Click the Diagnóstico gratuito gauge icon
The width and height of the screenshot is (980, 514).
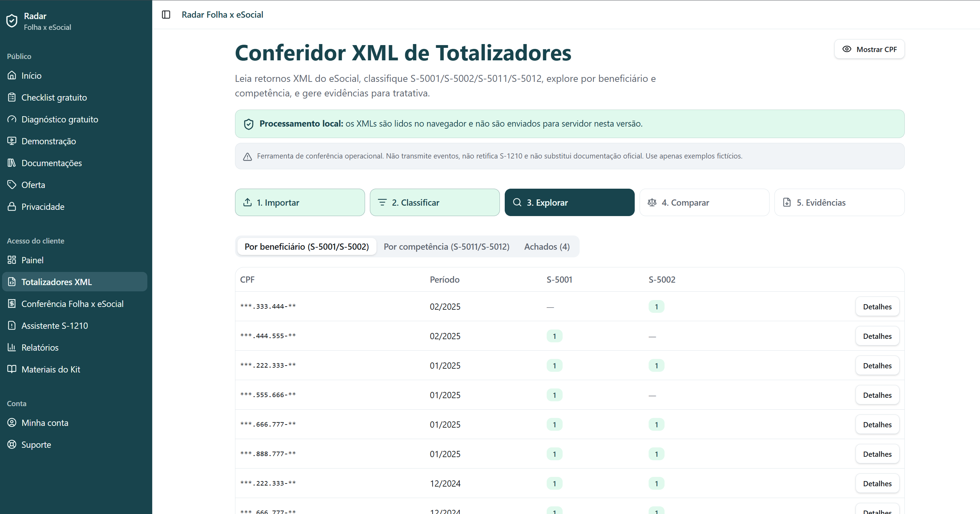[x=12, y=119]
